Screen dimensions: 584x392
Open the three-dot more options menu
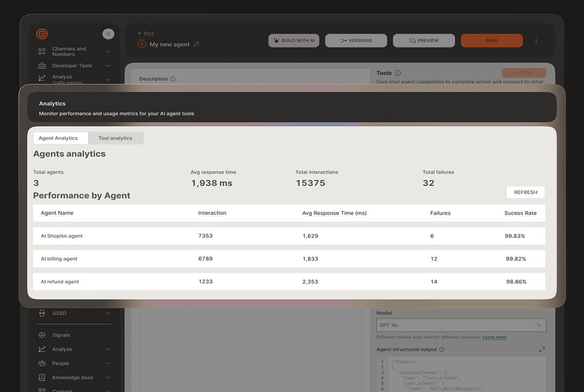536,41
